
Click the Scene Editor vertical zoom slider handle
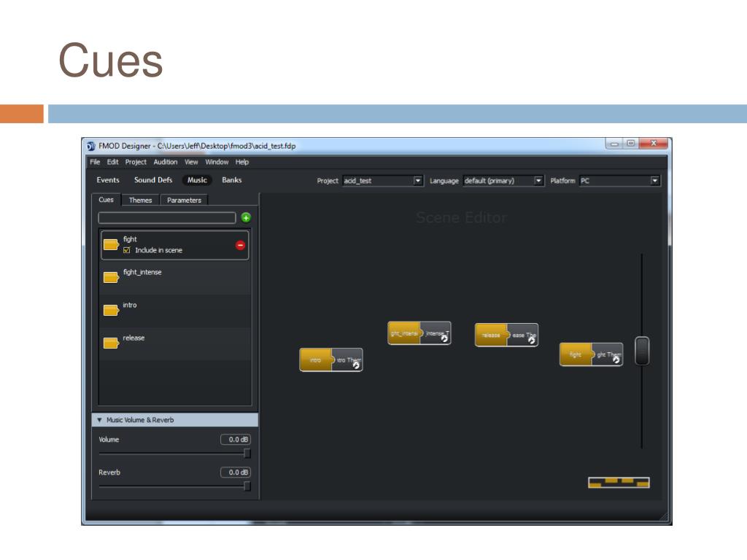[x=642, y=351]
